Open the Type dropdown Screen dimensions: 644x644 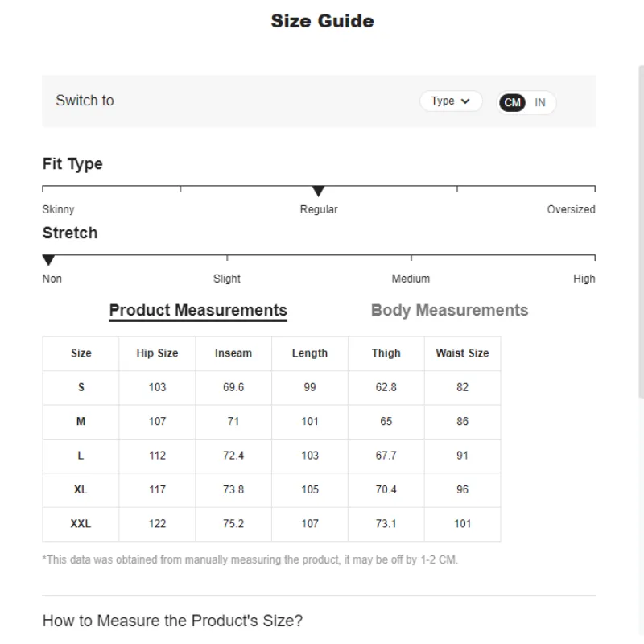[450, 101]
